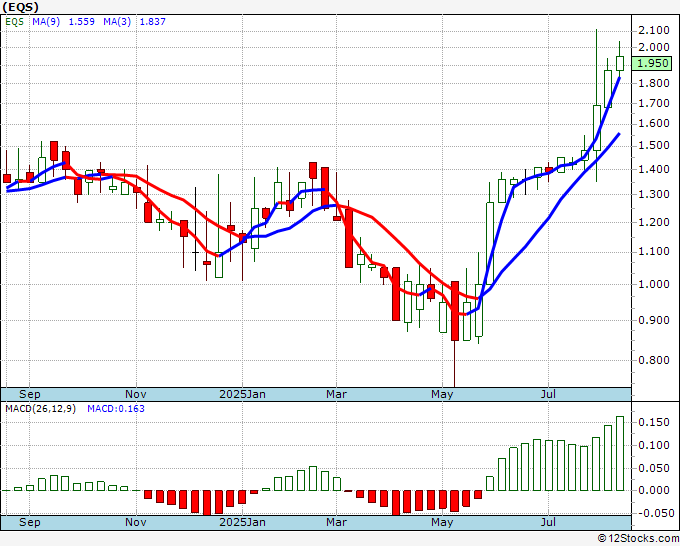Click 2025Jan on the price chart time axis
680x546 pixels.
pos(242,394)
